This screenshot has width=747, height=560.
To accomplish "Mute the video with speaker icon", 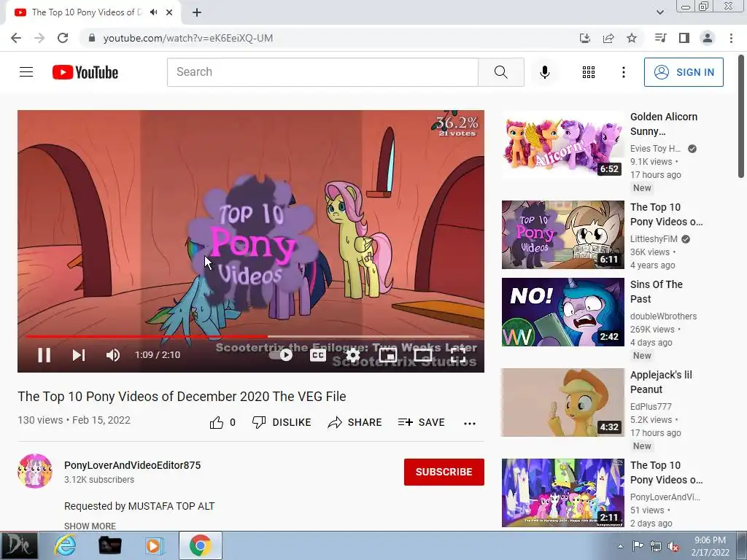I will pyautogui.click(x=113, y=355).
